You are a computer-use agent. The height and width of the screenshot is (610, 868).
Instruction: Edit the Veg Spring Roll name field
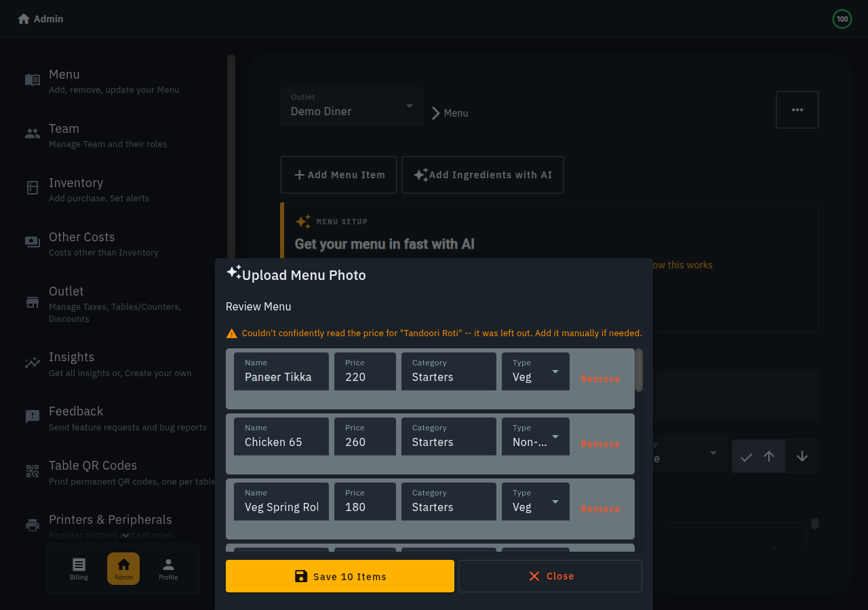pyautogui.click(x=281, y=502)
